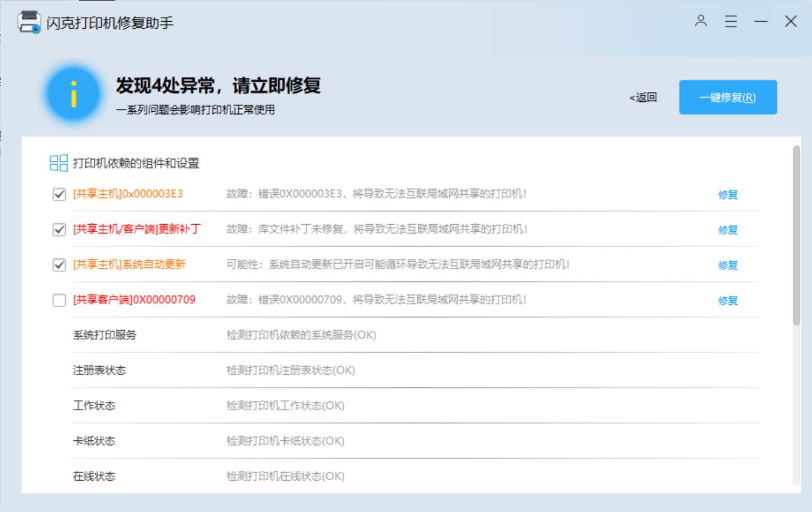Click 修复 for 更新补丁 row
Screen dimensions: 812x512
click(x=727, y=230)
